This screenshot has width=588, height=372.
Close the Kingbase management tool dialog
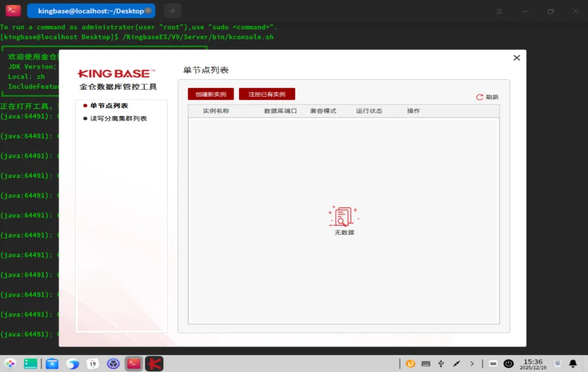(516, 58)
